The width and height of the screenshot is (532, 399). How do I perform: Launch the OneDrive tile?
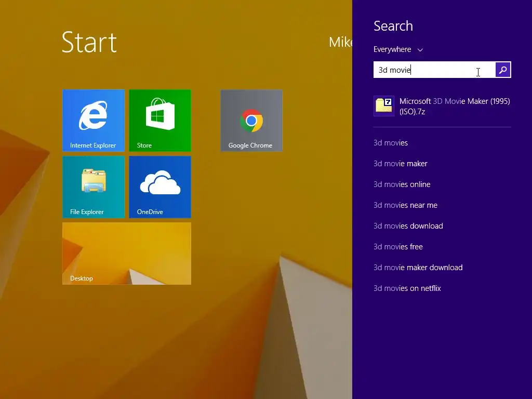click(160, 187)
